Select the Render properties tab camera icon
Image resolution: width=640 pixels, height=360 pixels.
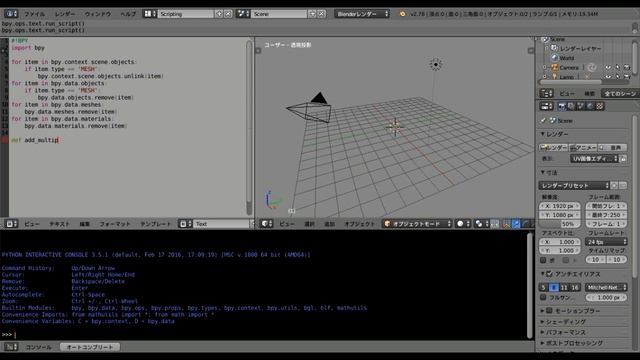562,106
